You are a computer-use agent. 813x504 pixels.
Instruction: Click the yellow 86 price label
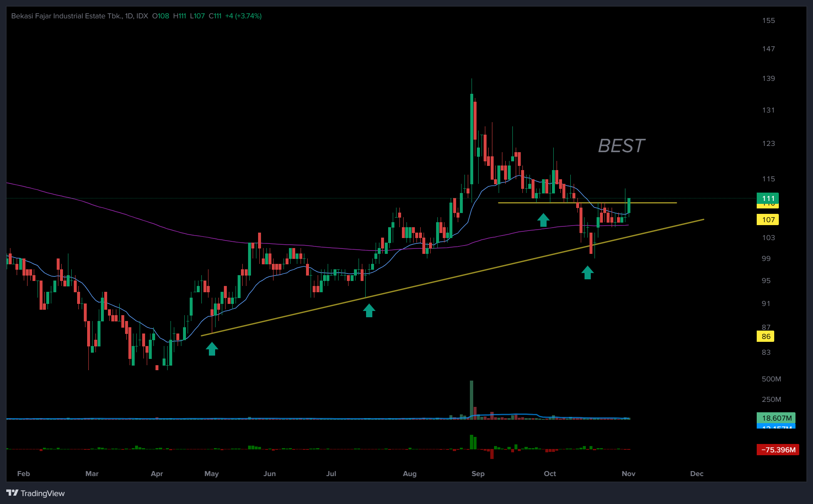765,336
